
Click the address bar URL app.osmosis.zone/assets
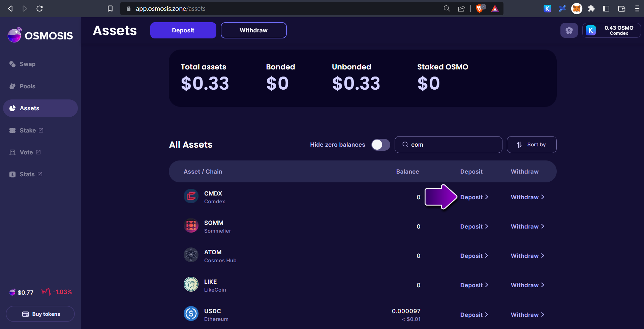[x=171, y=9]
